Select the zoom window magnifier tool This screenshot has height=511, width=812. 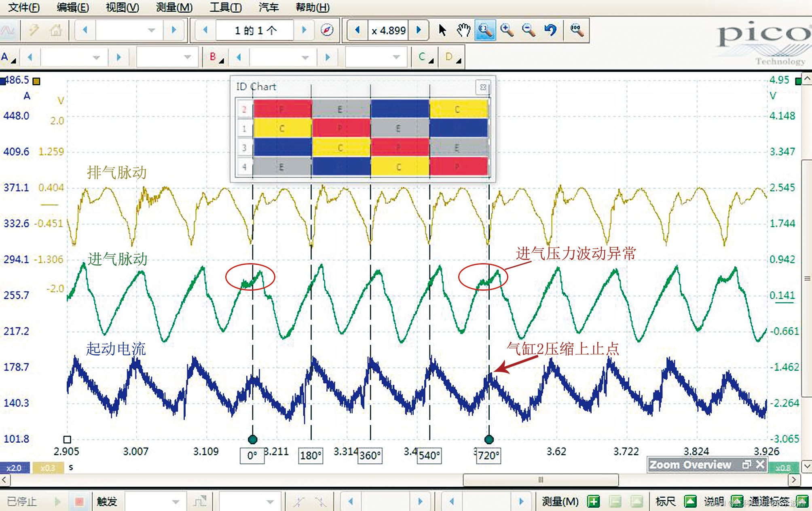click(x=485, y=30)
